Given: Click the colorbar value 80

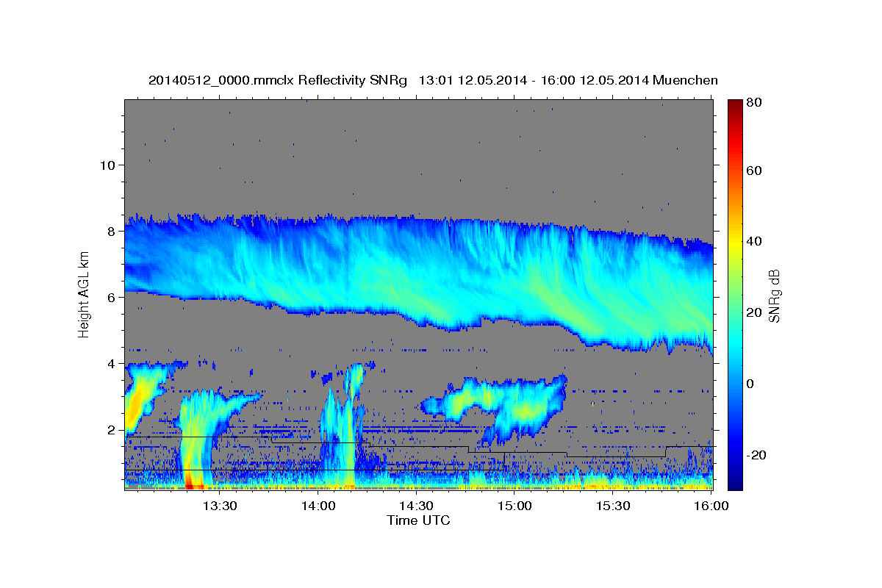Looking at the screenshot, I should [753, 103].
